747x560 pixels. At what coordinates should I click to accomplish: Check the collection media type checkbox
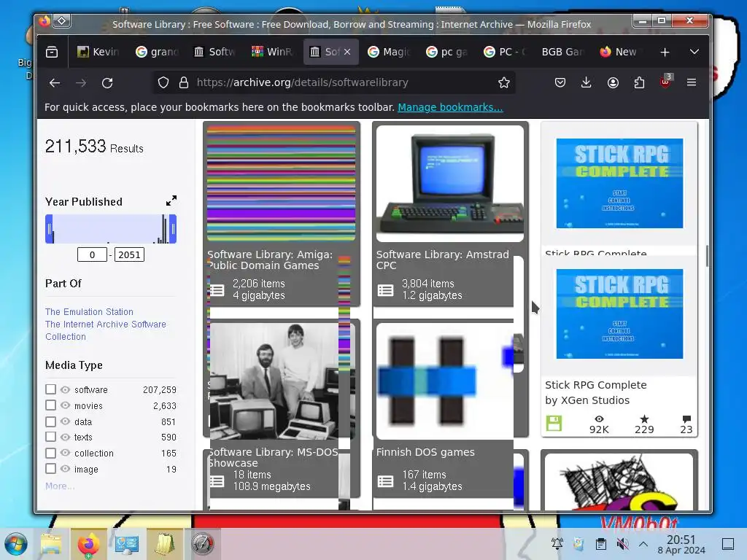point(50,453)
